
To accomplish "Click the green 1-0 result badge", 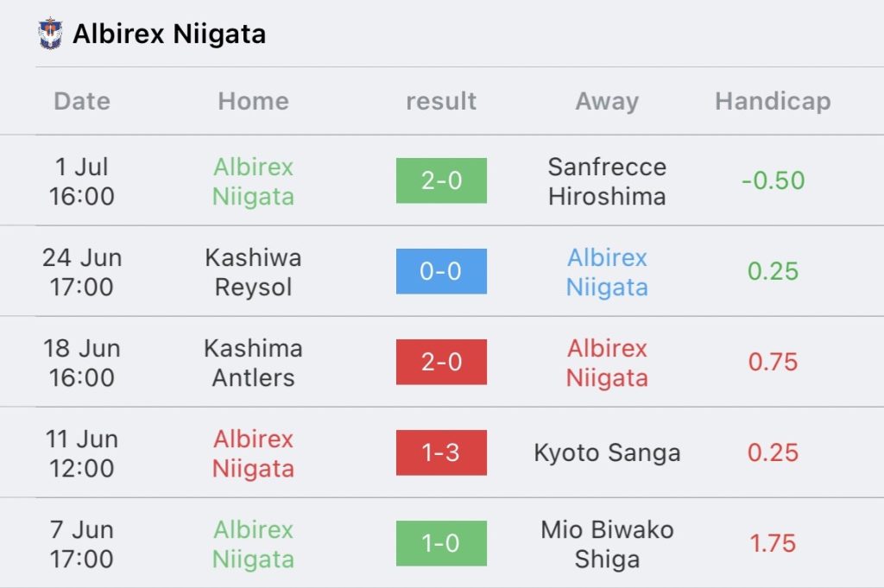I will pyautogui.click(x=441, y=543).
